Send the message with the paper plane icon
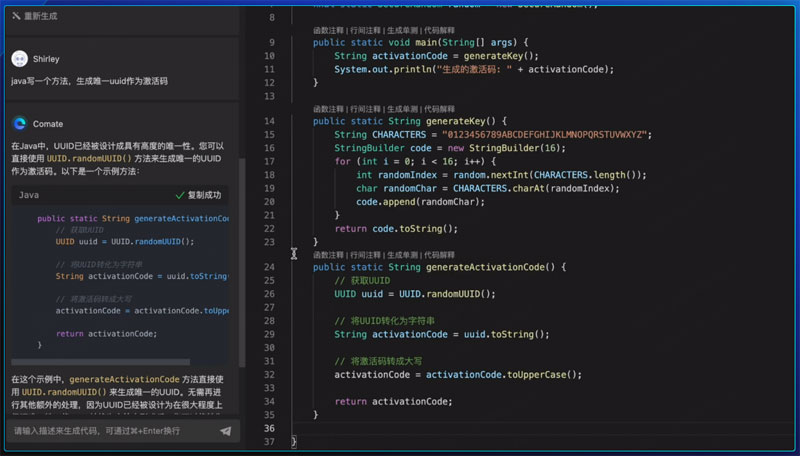The width and height of the screenshot is (800, 456). pyautogui.click(x=225, y=430)
